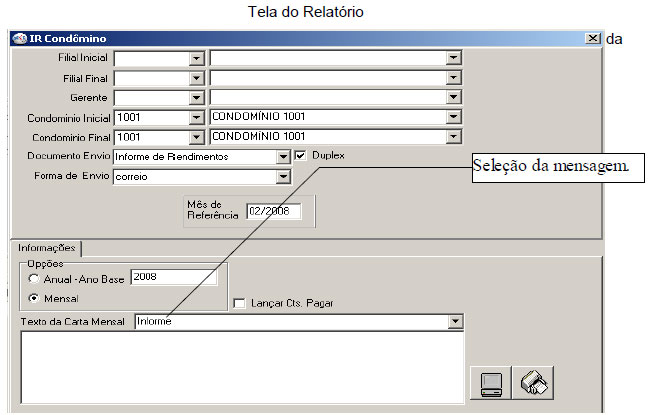Close the IR Condômino window
Viewport: 649px width, 415px height.
coord(593,38)
